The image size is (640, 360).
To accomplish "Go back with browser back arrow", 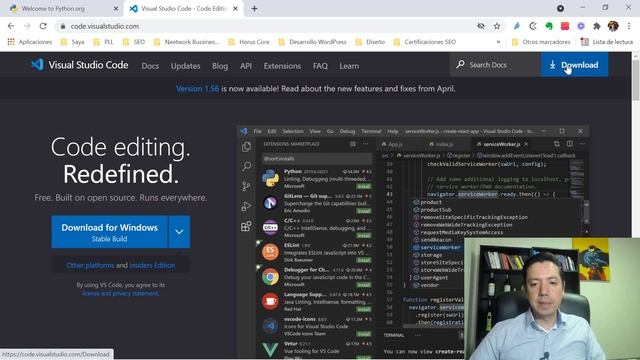I will click(11, 26).
